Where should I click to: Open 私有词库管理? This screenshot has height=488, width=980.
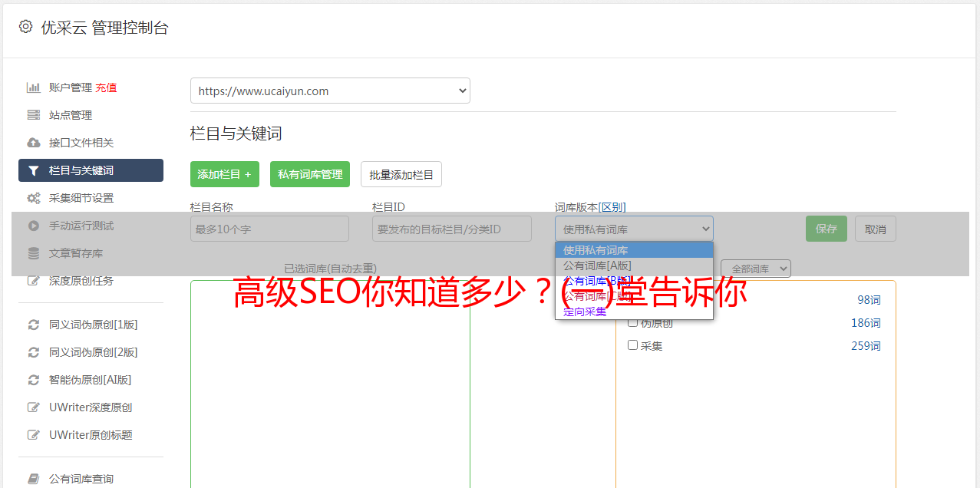310,174
